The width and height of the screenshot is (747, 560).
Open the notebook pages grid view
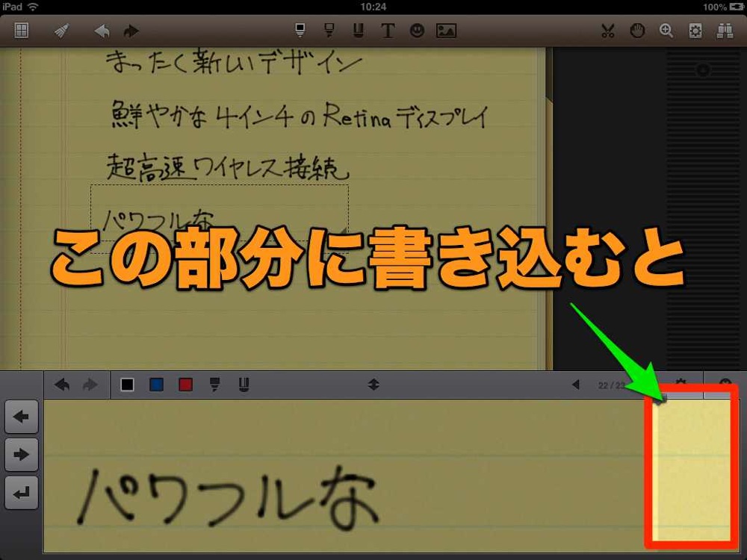pos(22,31)
